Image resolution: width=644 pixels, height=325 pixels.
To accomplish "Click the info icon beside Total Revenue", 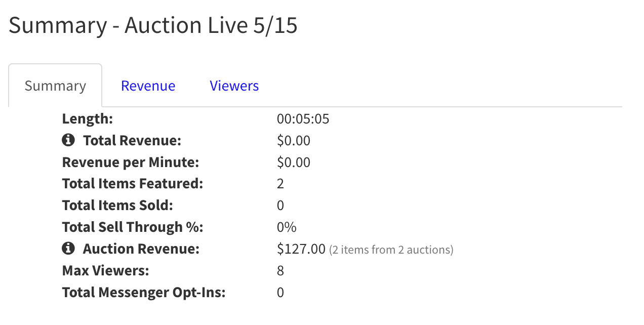I will 68,140.
